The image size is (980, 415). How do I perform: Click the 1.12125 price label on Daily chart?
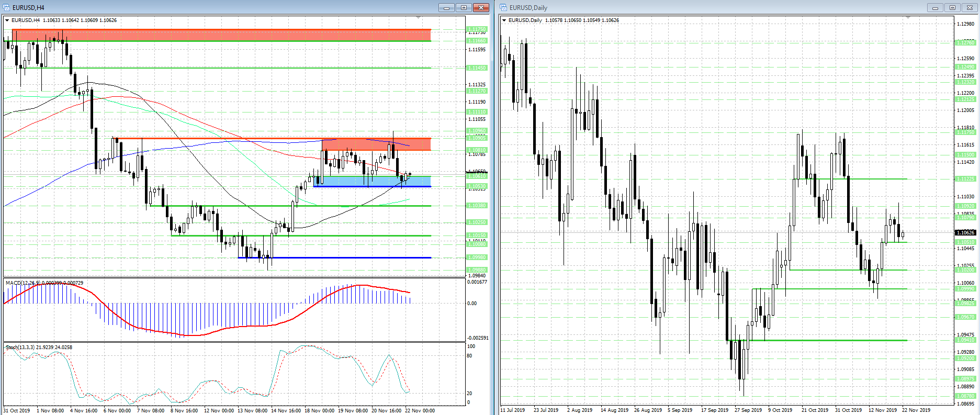[965, 99]
